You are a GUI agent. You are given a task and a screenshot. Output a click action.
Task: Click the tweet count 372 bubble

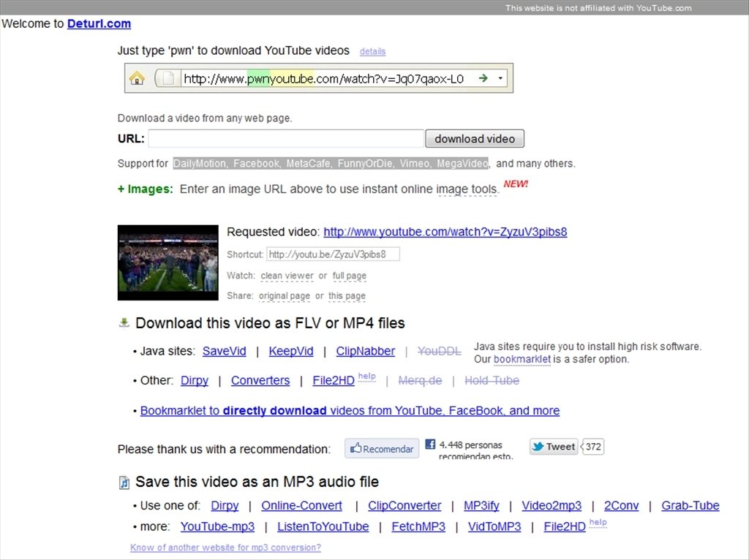point(592,447)
